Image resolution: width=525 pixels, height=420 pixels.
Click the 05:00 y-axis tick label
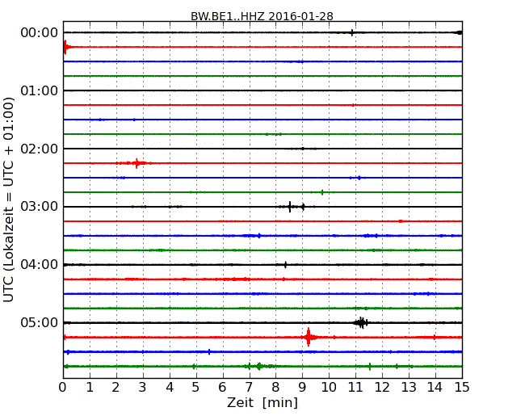[x=40, y=322]
